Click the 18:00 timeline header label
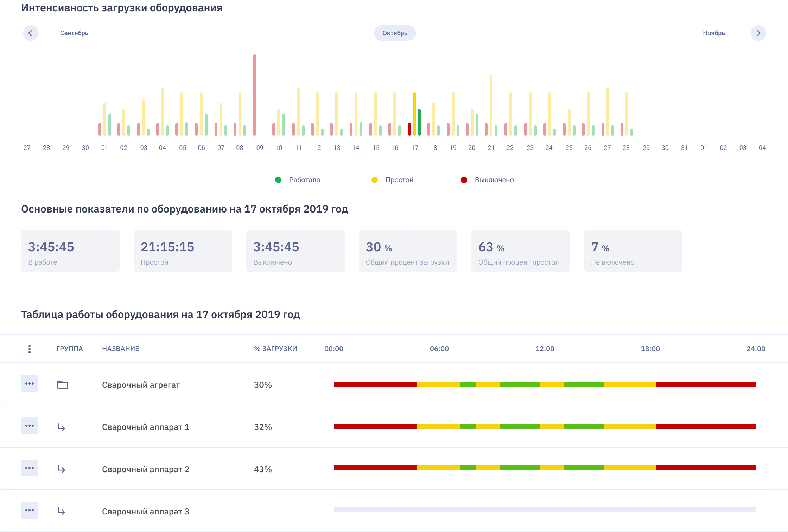Viewport: 788px width, 532px height. [650, 349]
